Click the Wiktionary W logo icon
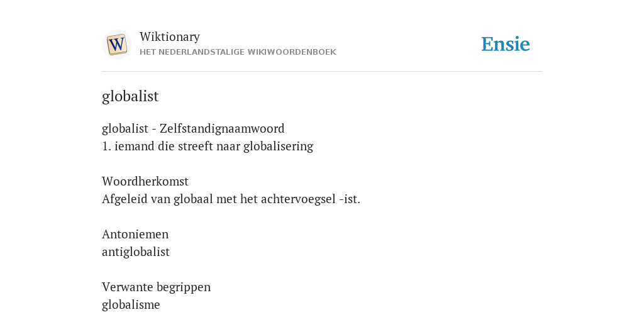The width and height of the screenshot is (644, 322). click(x=117, y=45)
